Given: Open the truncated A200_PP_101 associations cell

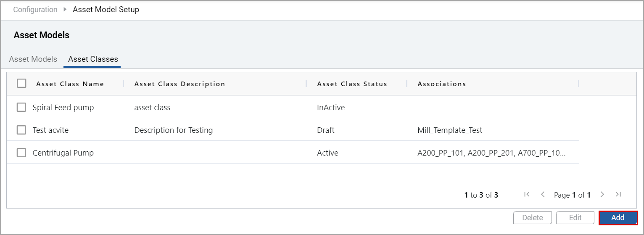Looking at the screenshot, I should point(491,153).
